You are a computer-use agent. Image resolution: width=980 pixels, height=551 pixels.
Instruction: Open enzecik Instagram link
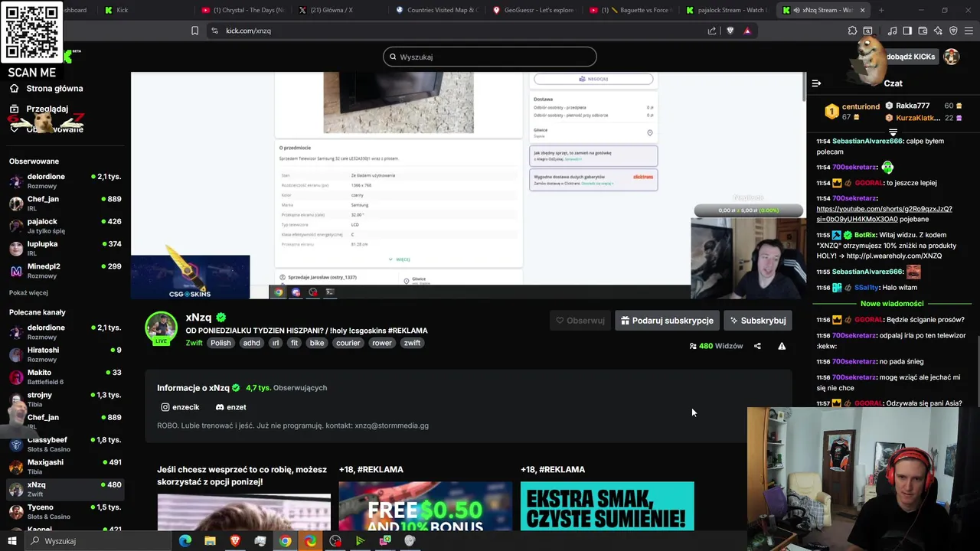click(180, 408)
